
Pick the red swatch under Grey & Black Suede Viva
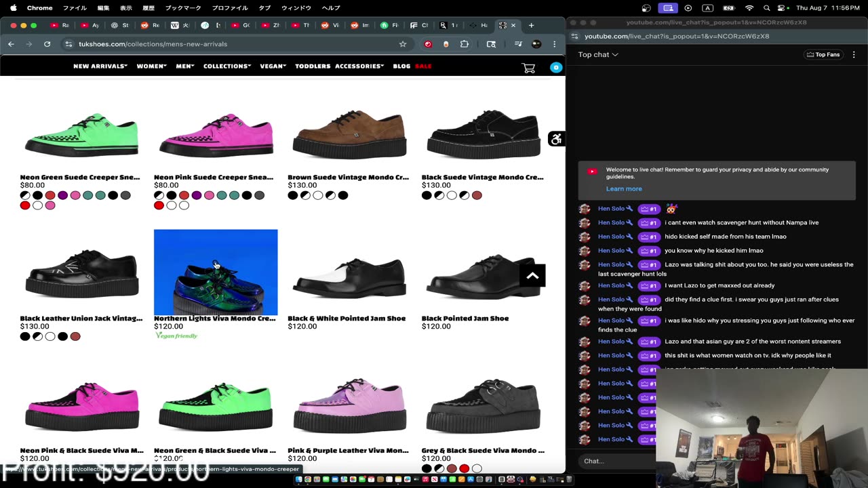click(464, 468)
